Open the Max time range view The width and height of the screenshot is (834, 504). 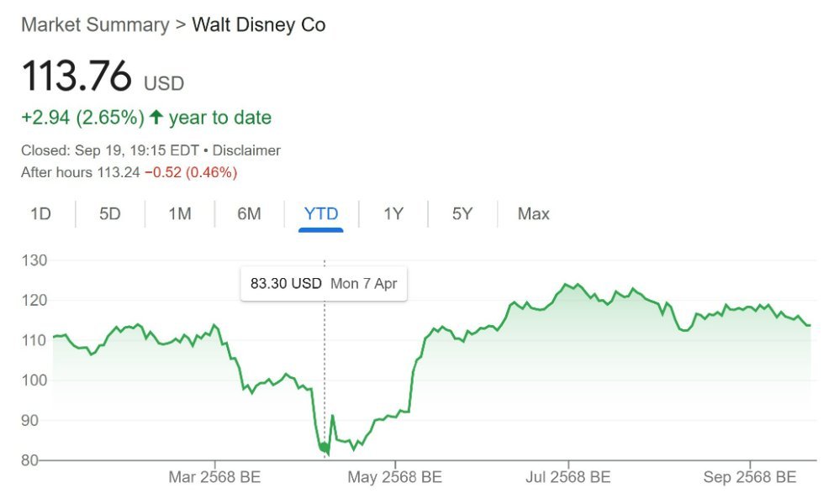coord(532,214)
